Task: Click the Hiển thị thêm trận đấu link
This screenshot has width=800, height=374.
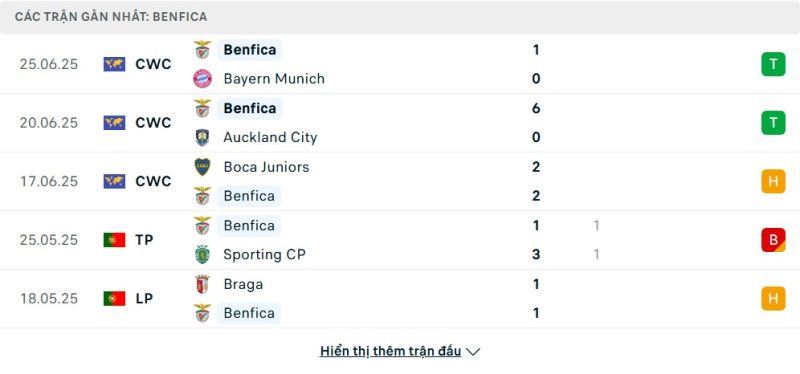Action: [x=390, y=351]
